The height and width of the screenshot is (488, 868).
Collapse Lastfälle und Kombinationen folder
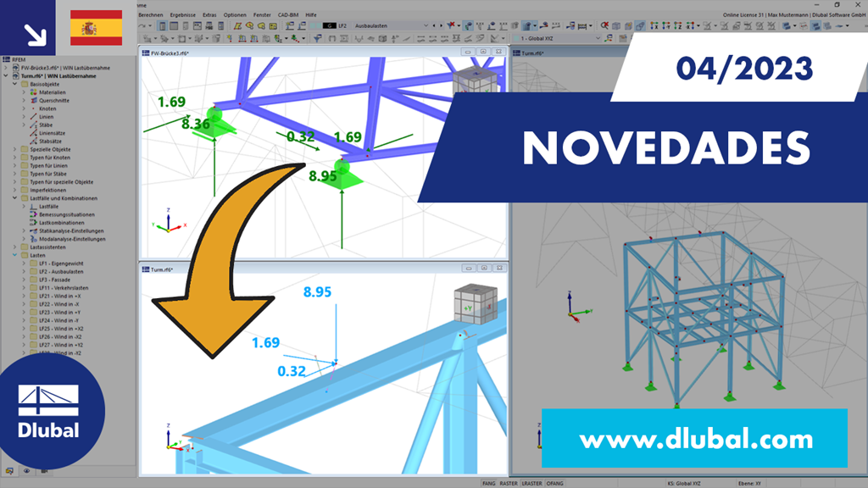pos(15,198)
